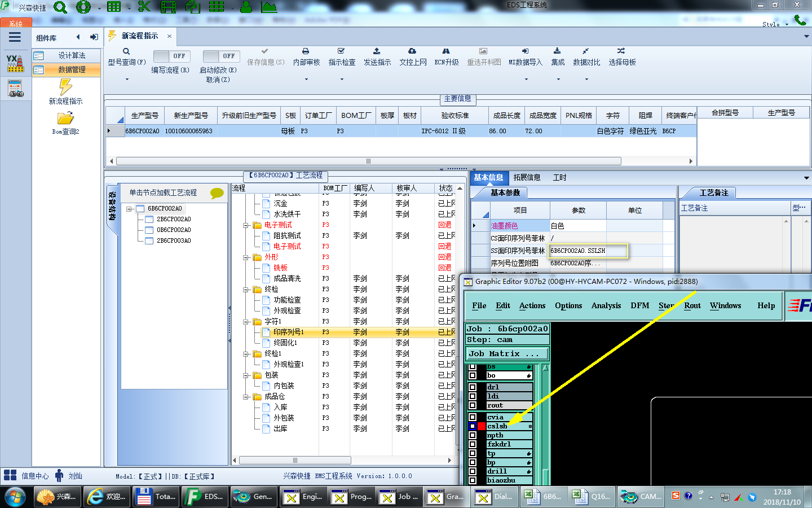Open the hamburger menu in left sidebar
This screenshot has width=812, height=508.
pos(15,37)
